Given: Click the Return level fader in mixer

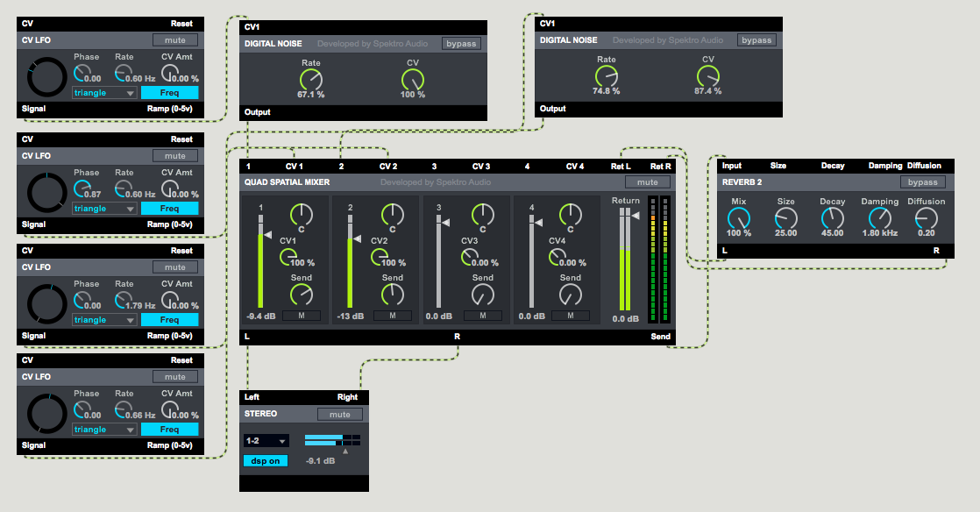Looking at the screenshot, I should tap(626, 259).
